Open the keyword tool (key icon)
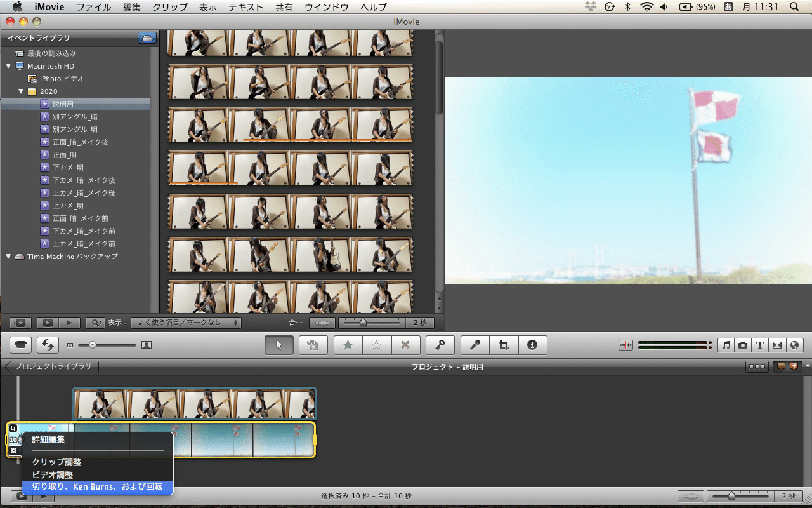Viewport: 812px width, 508px height. [x=440, y=345]
